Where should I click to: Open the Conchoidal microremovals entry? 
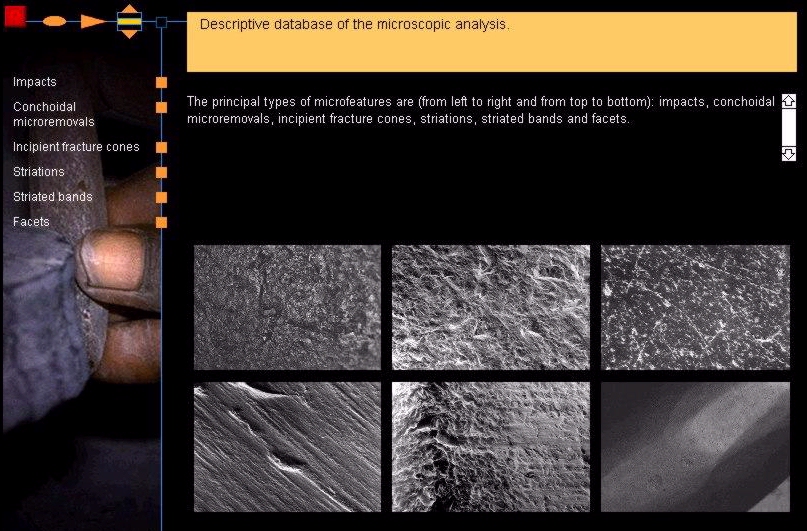(54, 114)
